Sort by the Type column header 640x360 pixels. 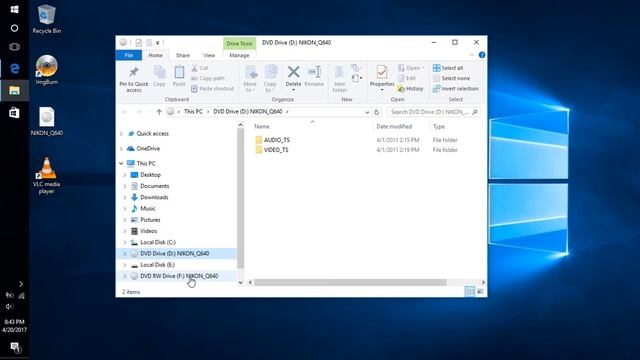point(439,127)
